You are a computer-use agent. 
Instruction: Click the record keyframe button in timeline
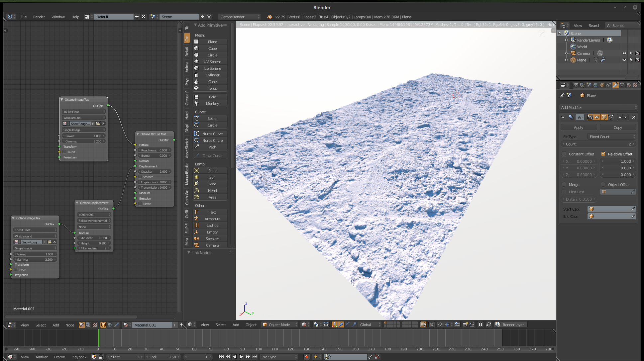point(306,357)
